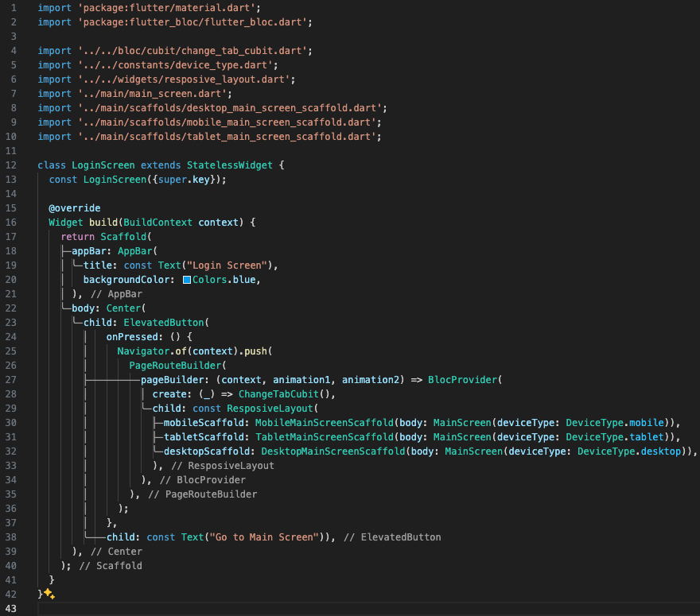
Task: Click line number 12 in the gutter
Action: [x=11, y=165]
